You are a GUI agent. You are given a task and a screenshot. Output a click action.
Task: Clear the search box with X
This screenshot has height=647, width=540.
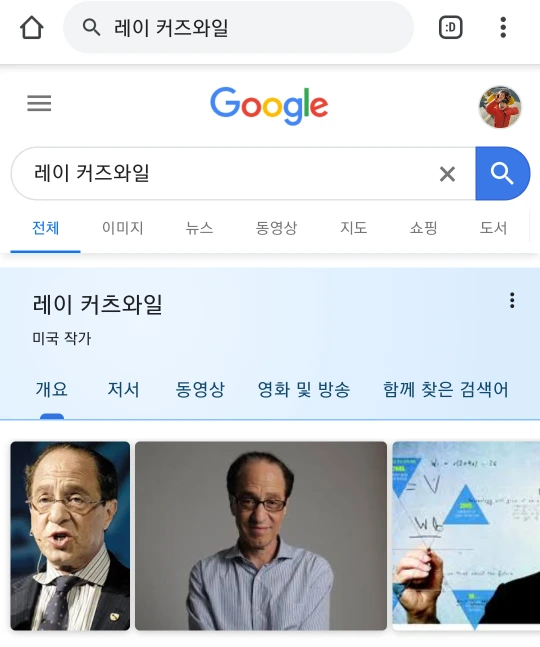coord(448,174)
